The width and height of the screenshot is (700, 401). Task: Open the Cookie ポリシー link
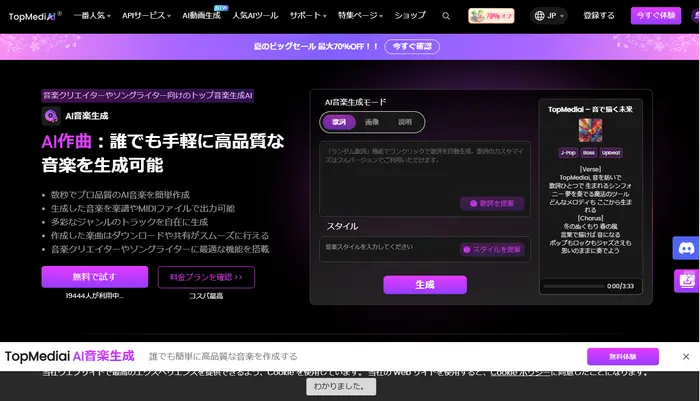pos(520,373)
